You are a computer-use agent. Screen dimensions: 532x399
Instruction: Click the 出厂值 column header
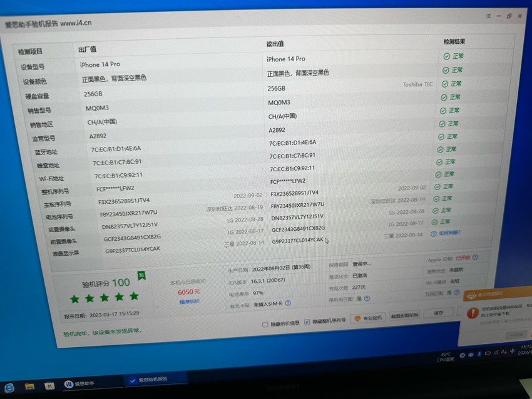[87, 49]
